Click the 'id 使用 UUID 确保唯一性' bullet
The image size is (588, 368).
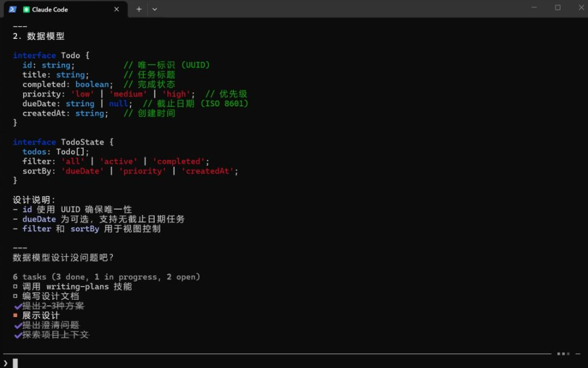72,210
